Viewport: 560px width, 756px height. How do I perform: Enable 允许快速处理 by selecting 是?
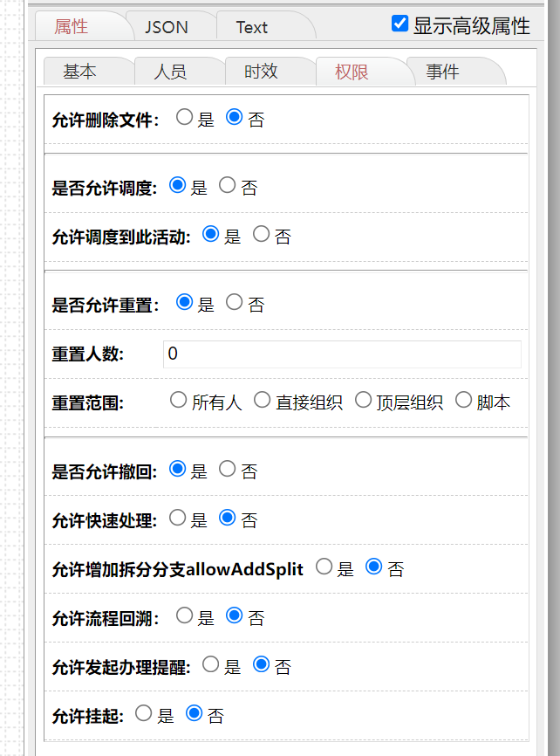(177, 518)
